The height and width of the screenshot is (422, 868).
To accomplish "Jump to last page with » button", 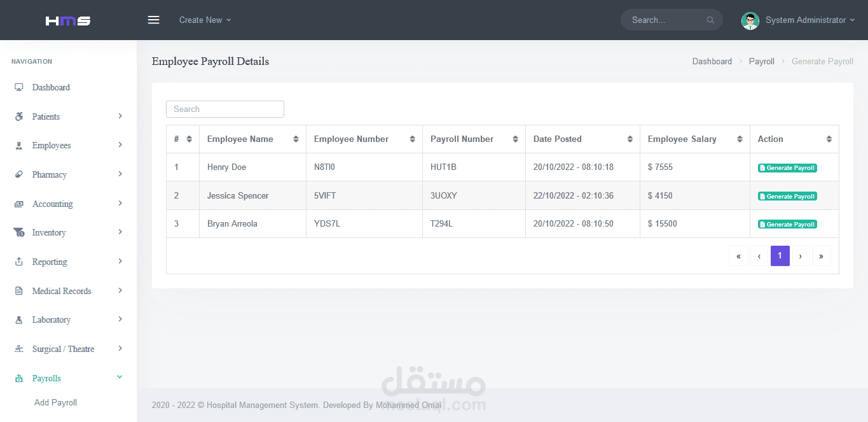I will point(821,256).
